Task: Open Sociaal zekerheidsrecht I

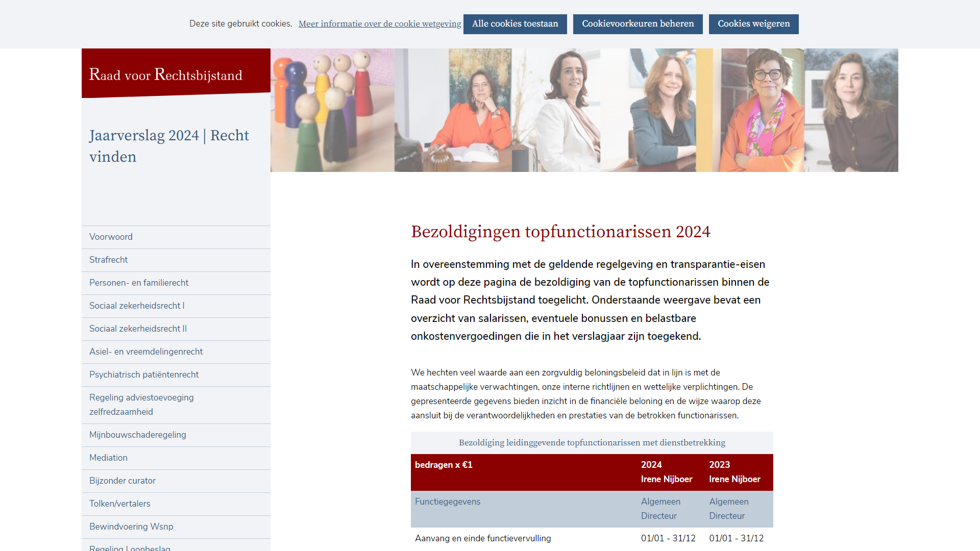Action: [176, 306]
